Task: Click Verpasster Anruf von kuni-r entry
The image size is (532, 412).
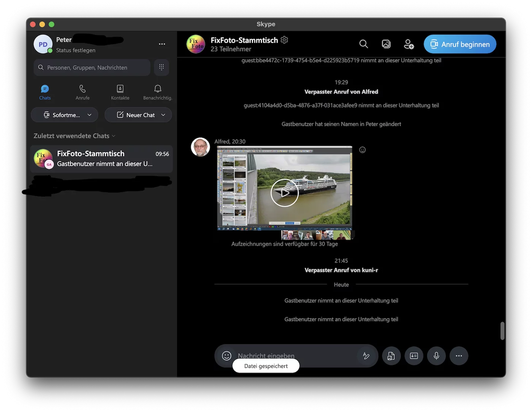Action: [x=341, y=270]
